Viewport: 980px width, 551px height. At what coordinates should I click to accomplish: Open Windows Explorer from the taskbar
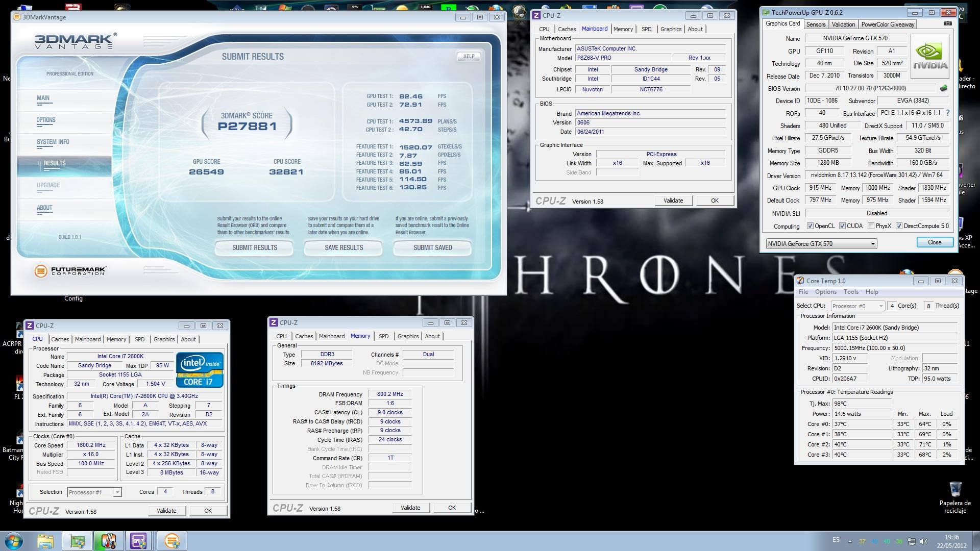coord(45,541)
